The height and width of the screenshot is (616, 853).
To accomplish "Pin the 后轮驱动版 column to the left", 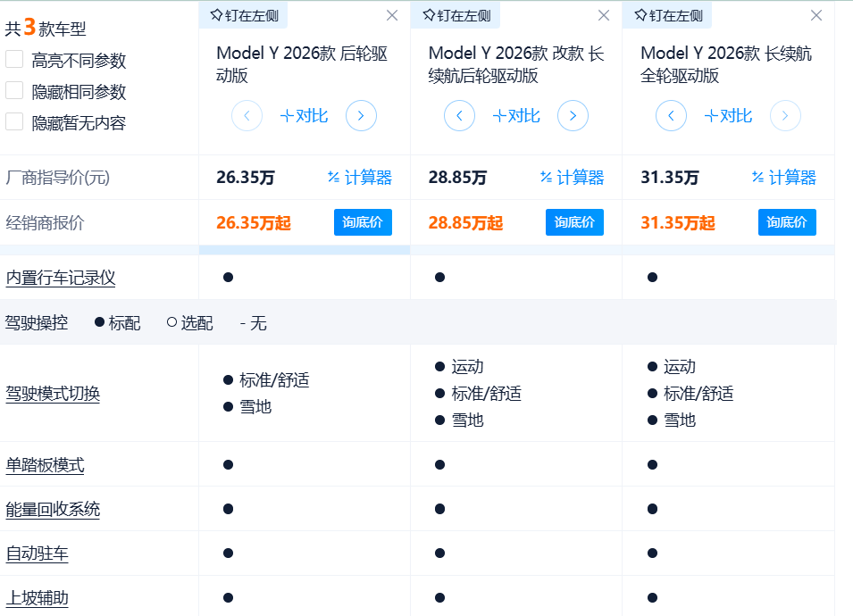I will coord(244,16).
